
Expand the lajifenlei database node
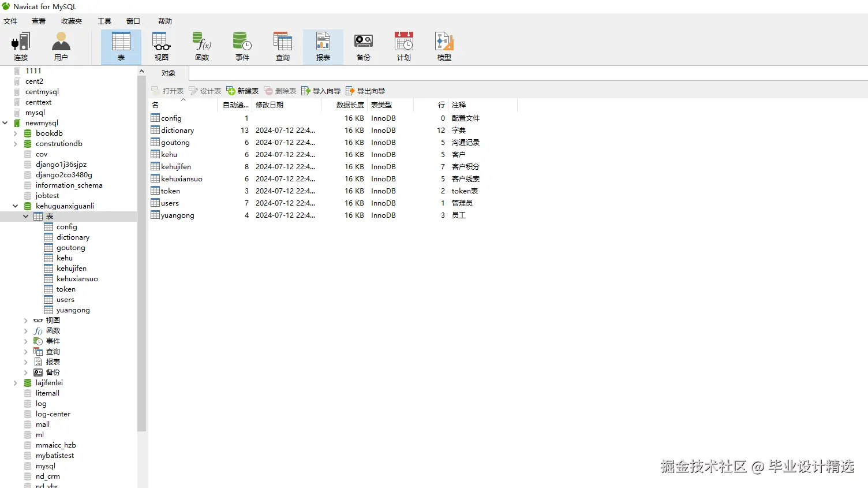coord(16,383)
